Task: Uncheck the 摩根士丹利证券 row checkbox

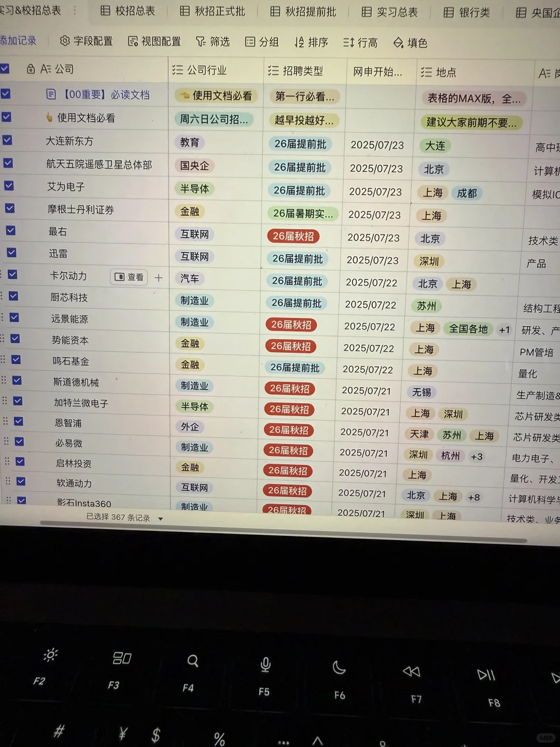Action: (10, 208)
